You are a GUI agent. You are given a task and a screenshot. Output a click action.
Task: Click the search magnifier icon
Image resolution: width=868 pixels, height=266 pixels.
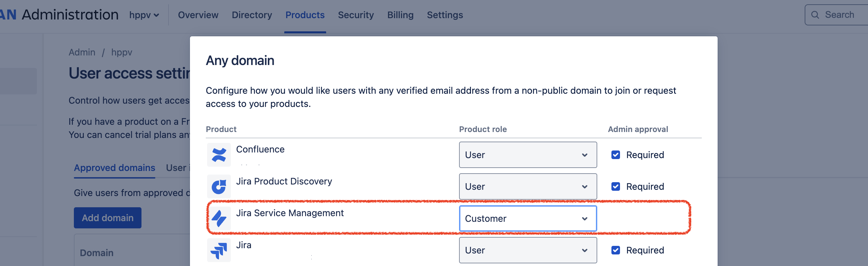pyautogui.click(x=815, y=15)
